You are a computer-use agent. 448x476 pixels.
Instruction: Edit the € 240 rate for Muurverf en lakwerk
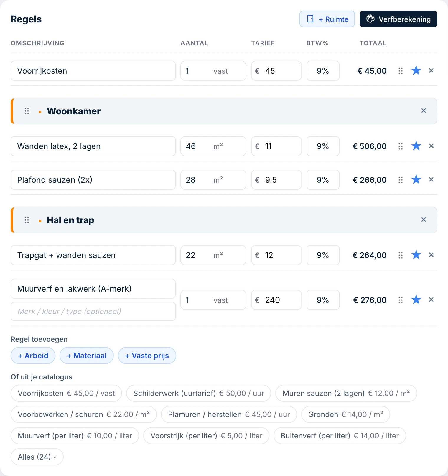pos(276,300)
